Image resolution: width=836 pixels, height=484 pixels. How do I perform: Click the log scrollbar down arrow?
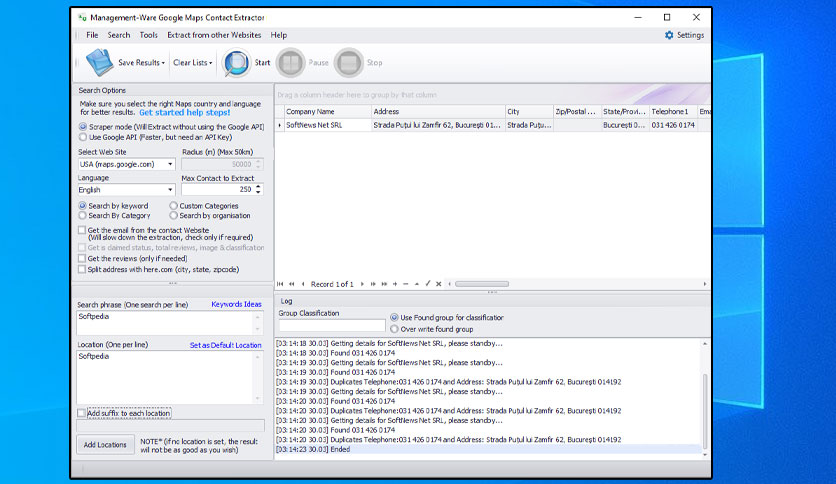pyautogui.click(x=705, y=455)
